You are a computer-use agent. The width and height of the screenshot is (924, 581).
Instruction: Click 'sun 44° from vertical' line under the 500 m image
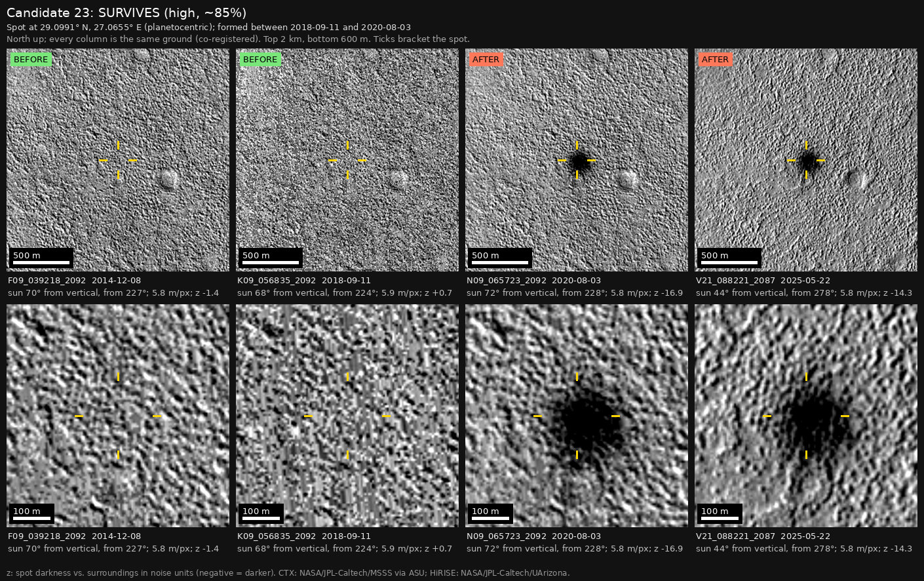pyautogui.click(x=804, y=293)
